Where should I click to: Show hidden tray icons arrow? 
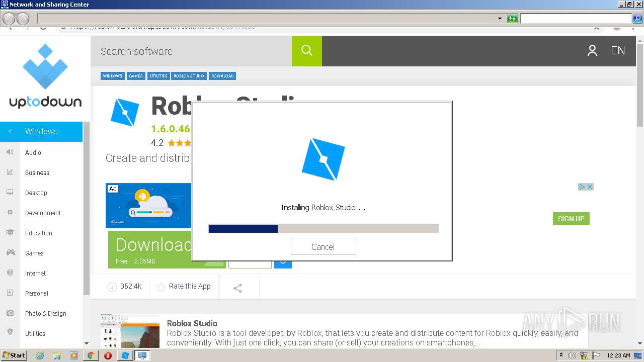tap(561, 355)
